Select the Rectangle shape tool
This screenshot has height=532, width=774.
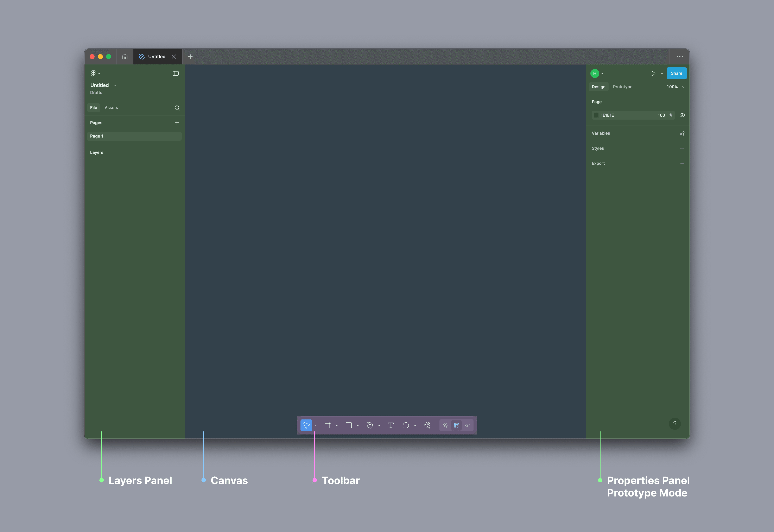pos(349,425)
